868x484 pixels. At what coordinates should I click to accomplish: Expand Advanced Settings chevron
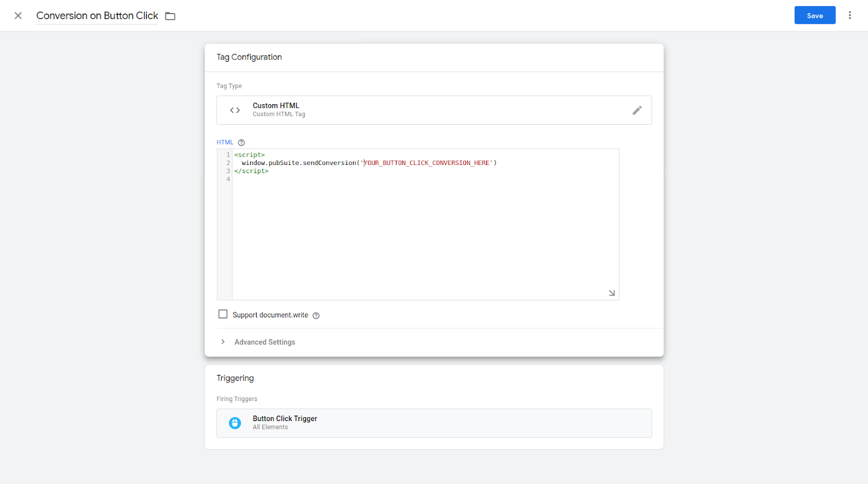(x=223, y=342)
